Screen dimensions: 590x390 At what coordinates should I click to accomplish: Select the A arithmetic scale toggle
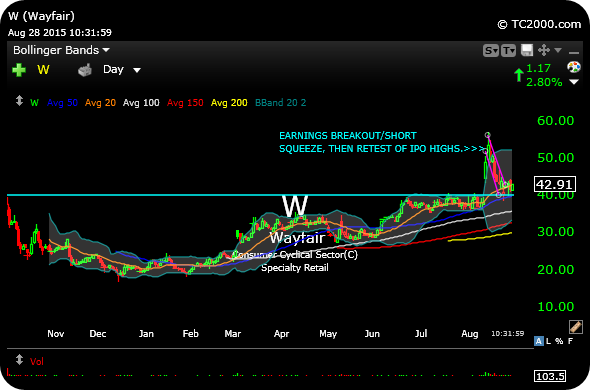point(538,341)
